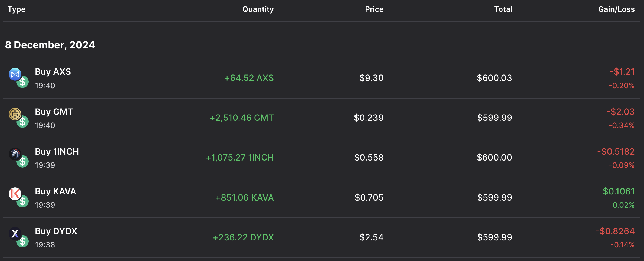The height and width of the screenshot is (261, 644).
Task: Sort by the Quantity column header
Action: pos(258,9)
